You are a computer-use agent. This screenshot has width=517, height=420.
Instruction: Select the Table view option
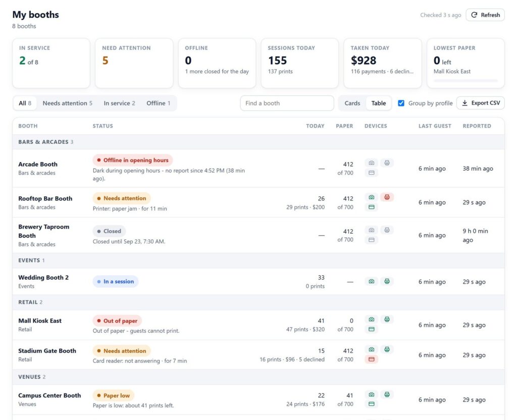tap(379, 103)
